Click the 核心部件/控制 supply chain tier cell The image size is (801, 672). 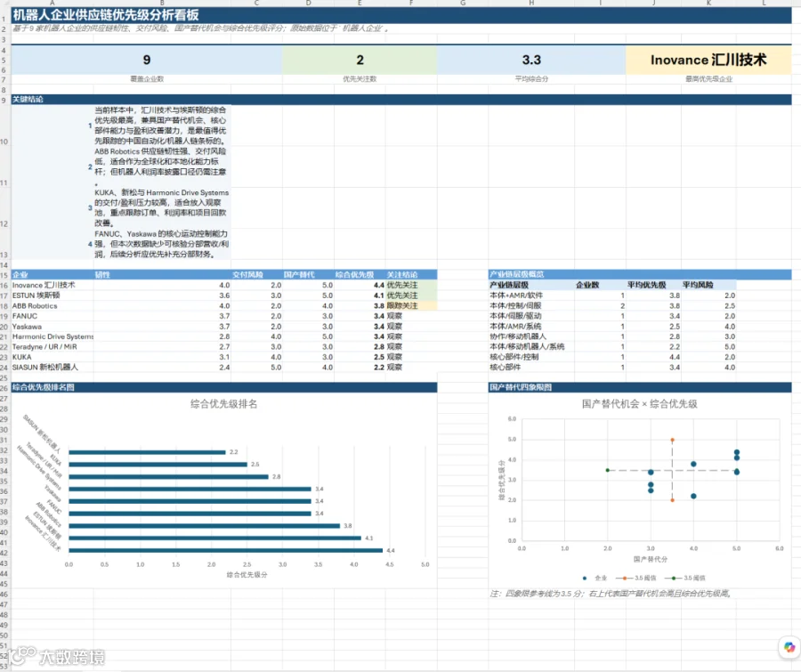point(514,357)
